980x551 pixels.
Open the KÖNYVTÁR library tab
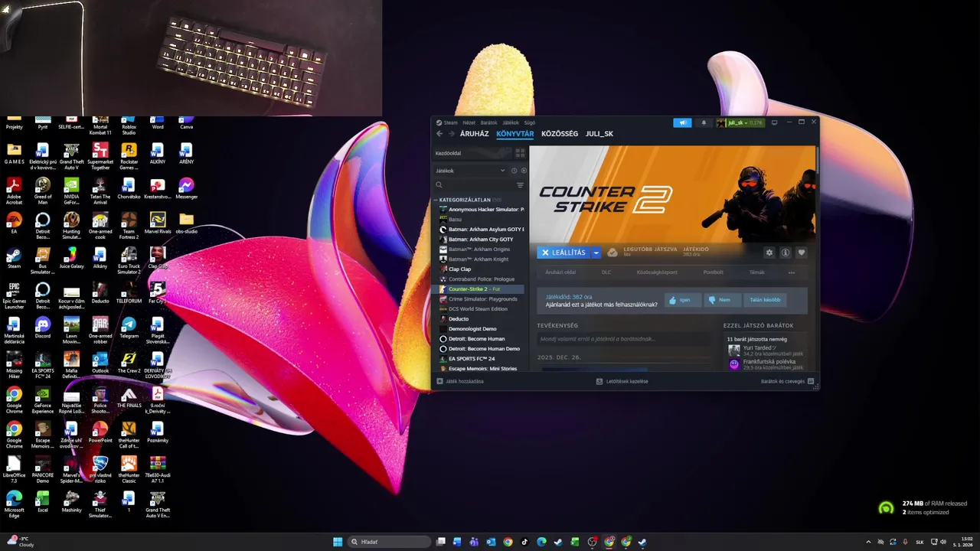click(515, 134)
